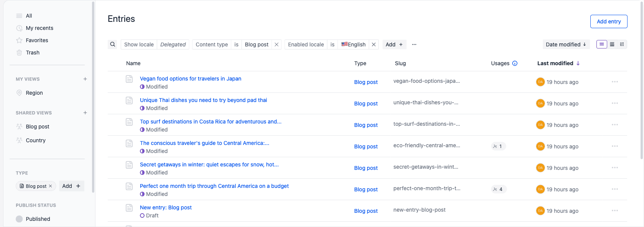Remove the Blog post type chip

[50, 186]
